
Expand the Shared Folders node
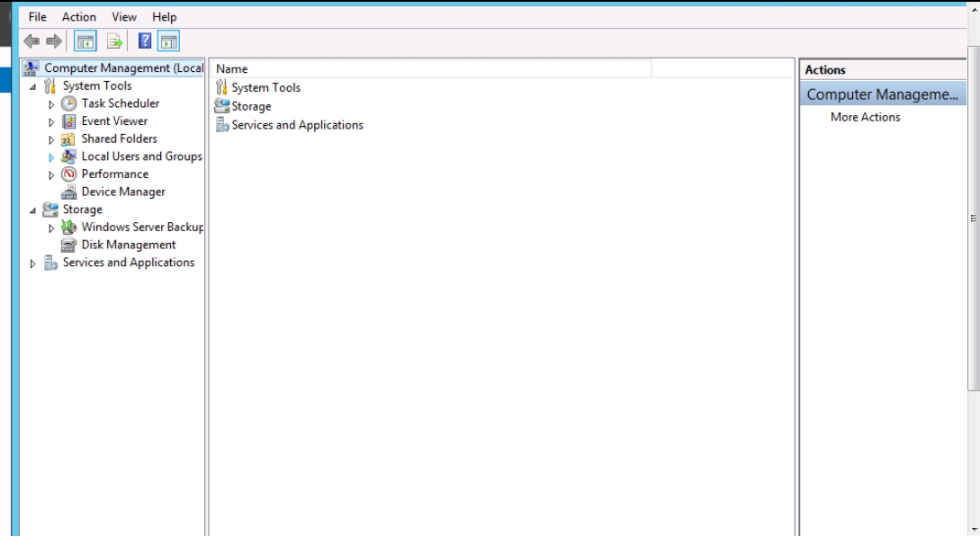point(51,140)
